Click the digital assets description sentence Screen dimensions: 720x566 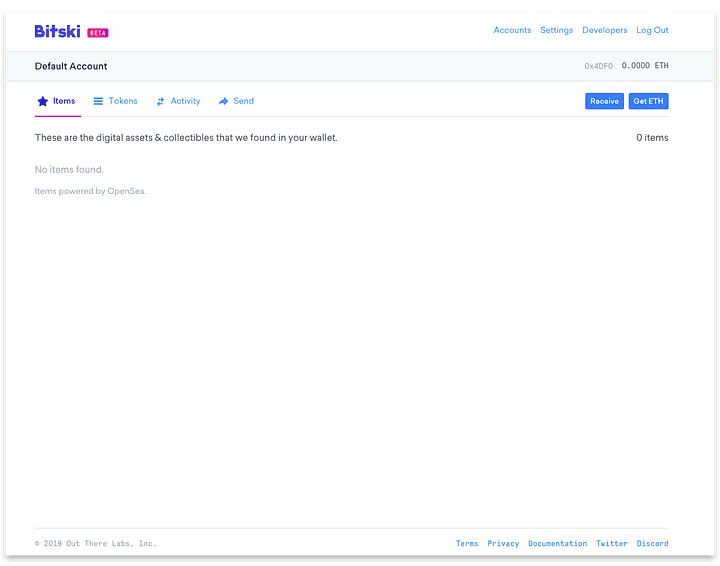click(186, 138)
